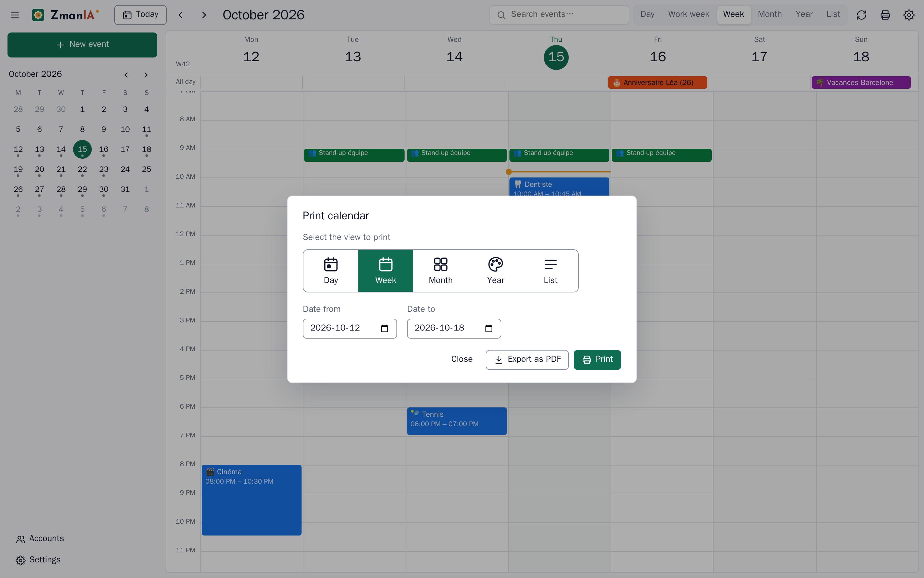Open the Cinéma event on Monday

[251, 500]
